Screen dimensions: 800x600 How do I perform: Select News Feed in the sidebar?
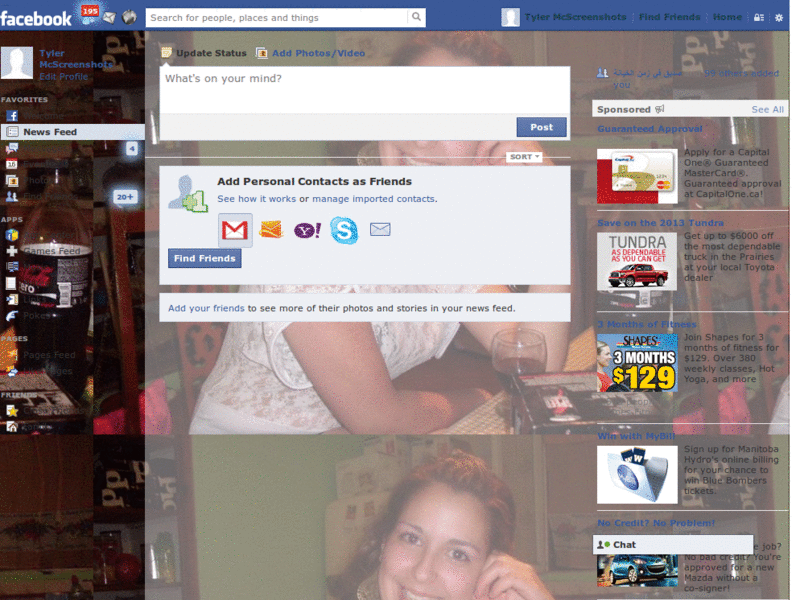point(72,132)
